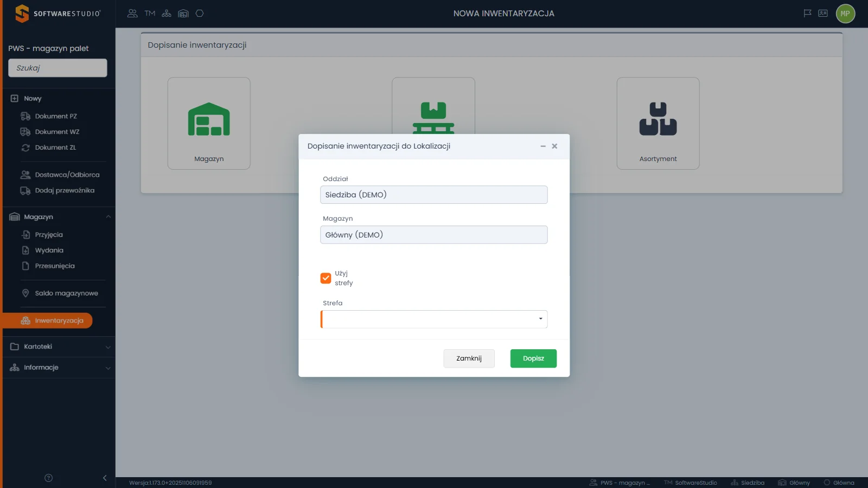The image size is (868, 488).
Task: Open the organization chart icon in header
Action: 167,14
